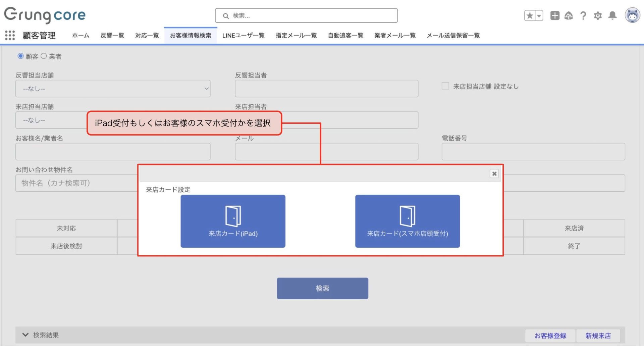Click the favorites star icon

[530, 16]
